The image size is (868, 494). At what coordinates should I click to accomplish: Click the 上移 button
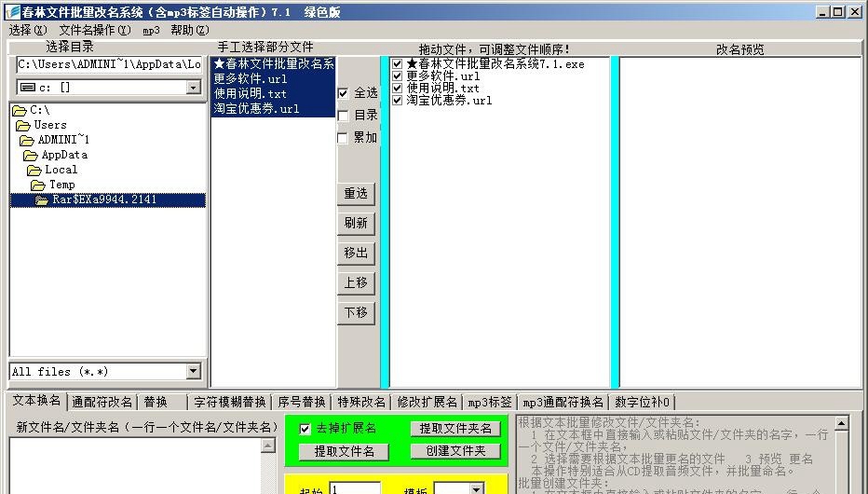356,283
